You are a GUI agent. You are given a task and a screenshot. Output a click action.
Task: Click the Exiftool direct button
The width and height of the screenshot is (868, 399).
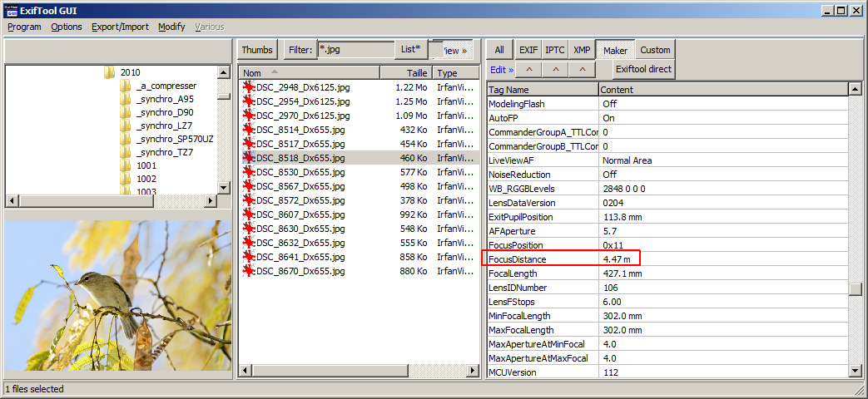644,69
